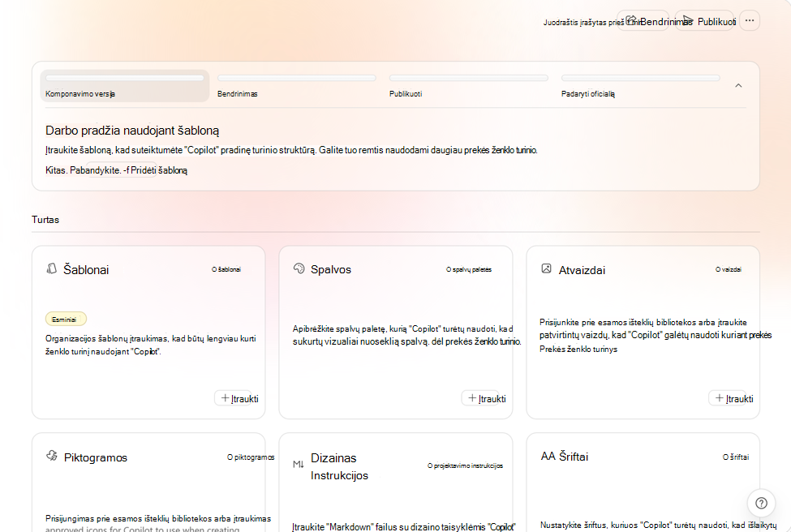
Task: Click the Spalvos card title
Action: [x=331, y=269]
